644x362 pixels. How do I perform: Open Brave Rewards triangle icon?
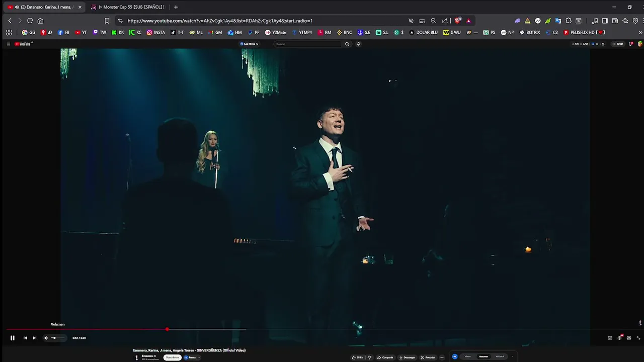click(x=469, y=21)
